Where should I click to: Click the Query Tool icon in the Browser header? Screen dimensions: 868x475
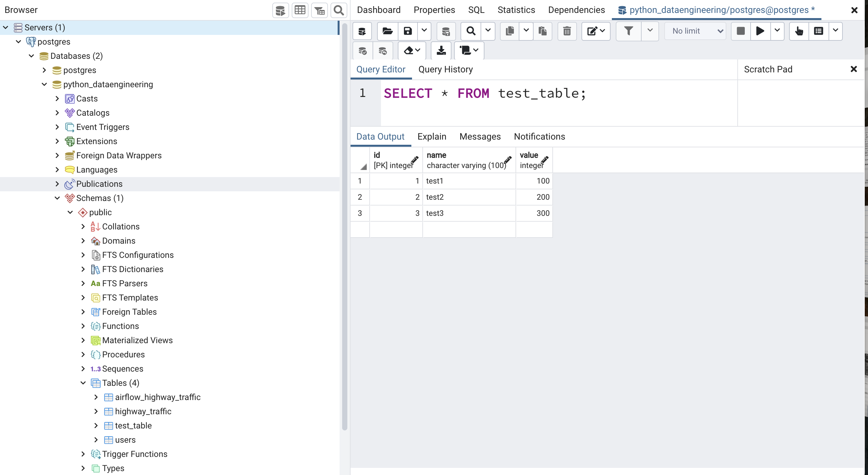pyautogui.click(x=280, y=10)
